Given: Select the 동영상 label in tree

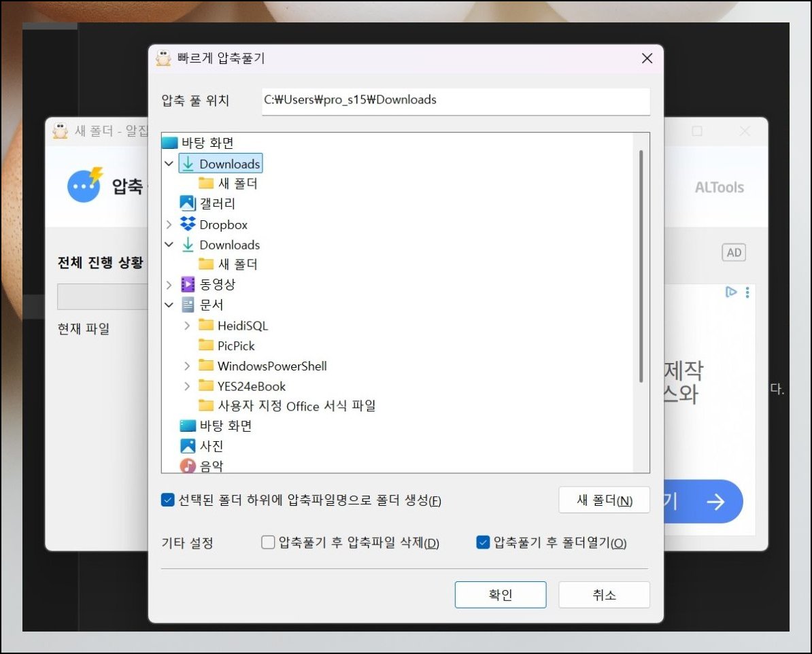Looking at the screenshot, I should (218, 284).
